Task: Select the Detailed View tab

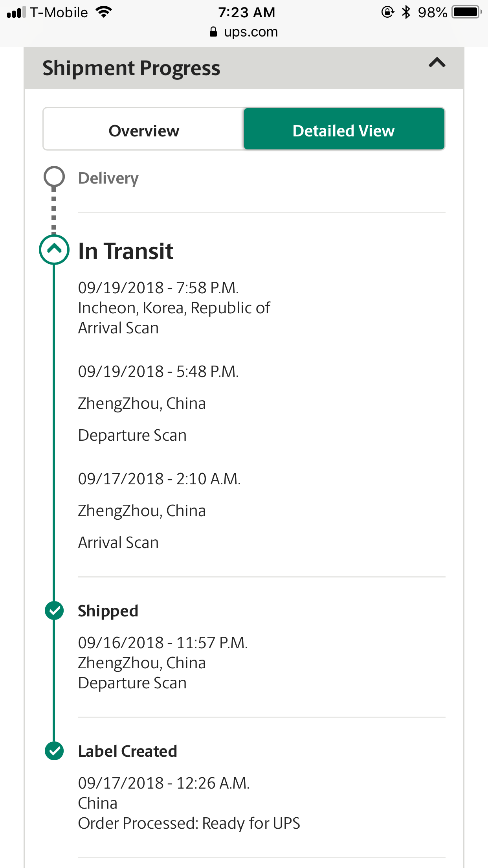Action: [344, 131]
